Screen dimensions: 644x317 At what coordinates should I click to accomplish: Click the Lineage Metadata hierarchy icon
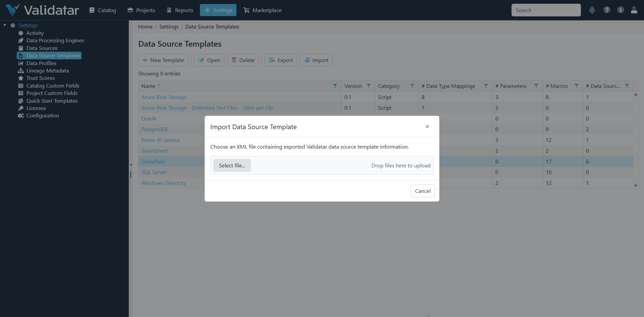pos(21,70)
